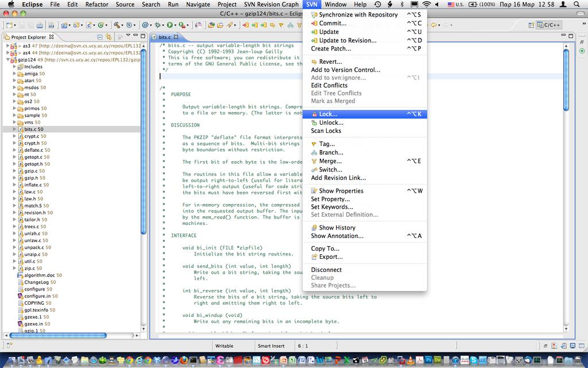This screenshot has height=368, width=588.
Task: Click the SVN Commit icon in toolbar
Action: 246,25
